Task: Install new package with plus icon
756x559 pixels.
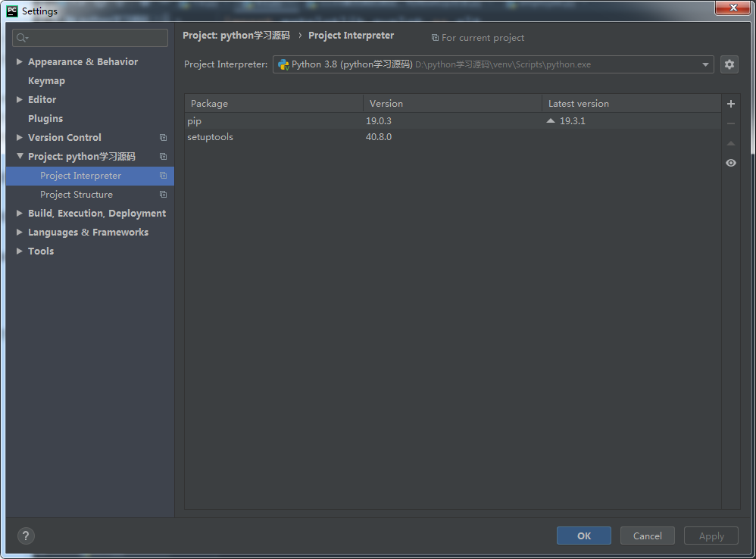Action: coord(730,104)
